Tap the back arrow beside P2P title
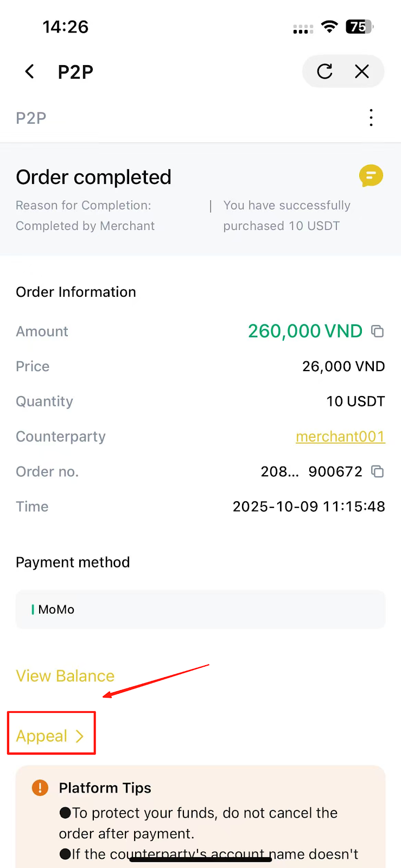Viewport: 401px width, 868px height. (30, 72)
